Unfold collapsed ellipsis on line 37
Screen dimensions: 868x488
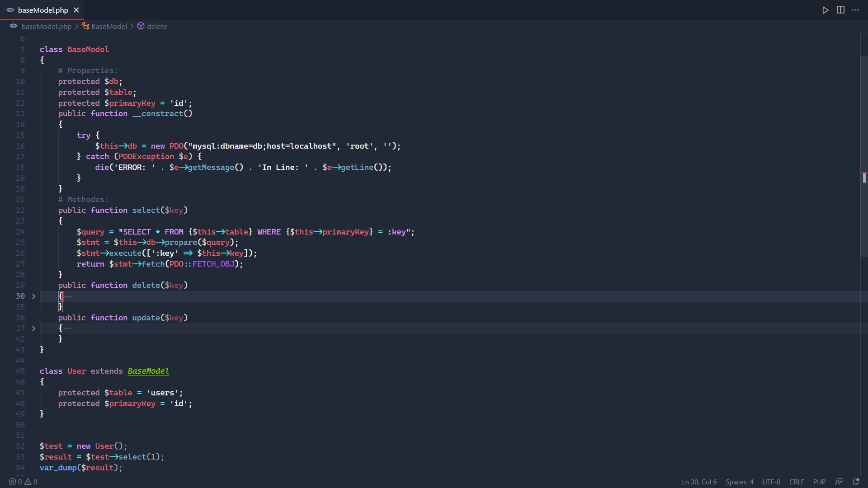pyautogui.click(x=68, y=328)
